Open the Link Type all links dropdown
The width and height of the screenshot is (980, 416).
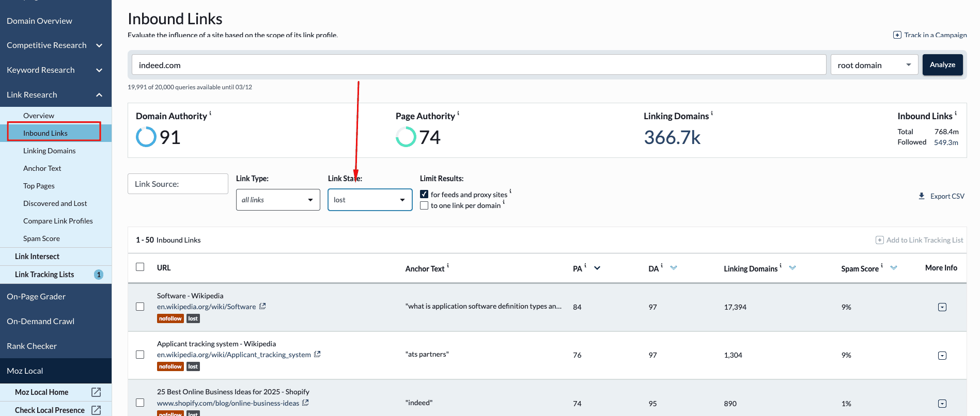point(278,200)
